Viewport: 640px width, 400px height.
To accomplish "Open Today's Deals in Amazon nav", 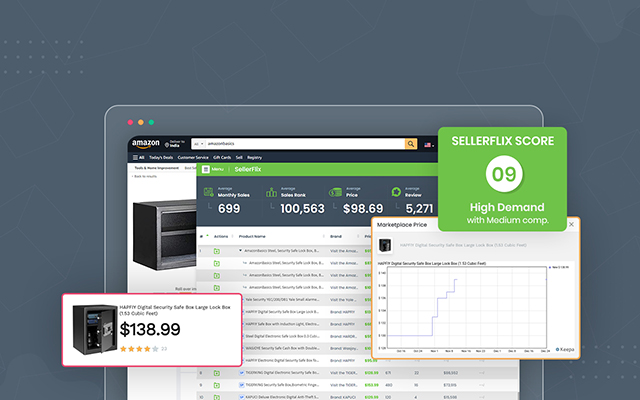I will [x=161, y=158].
